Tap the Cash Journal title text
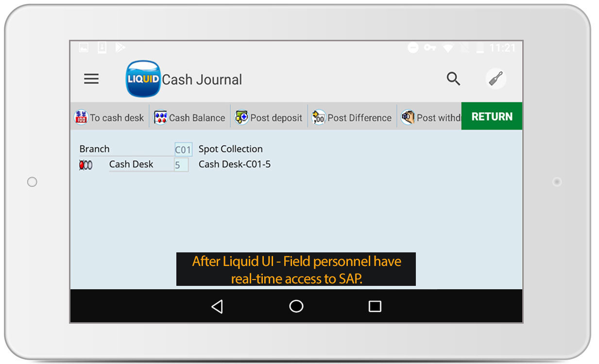 [x=202, y=80]
